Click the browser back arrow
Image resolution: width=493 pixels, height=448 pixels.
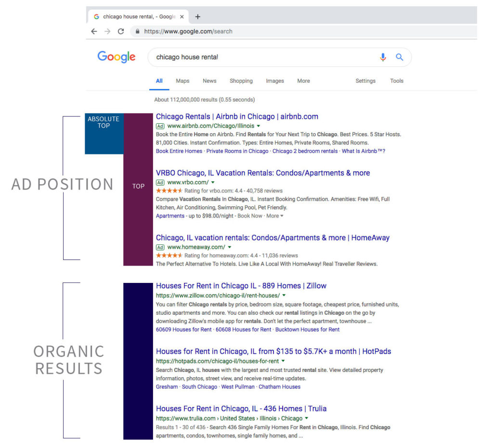94,31
